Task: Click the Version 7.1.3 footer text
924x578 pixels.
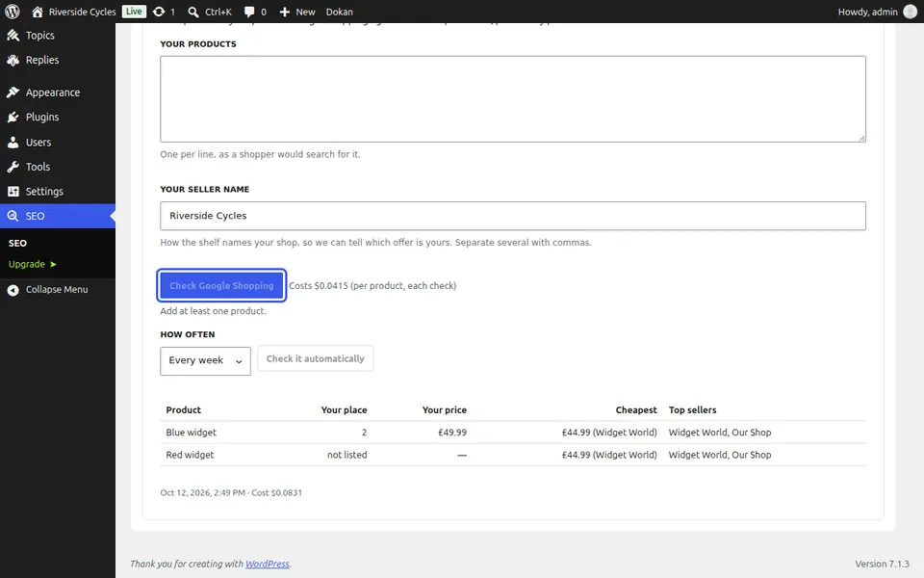Action: pyautogui.click(x=883, y=564)
